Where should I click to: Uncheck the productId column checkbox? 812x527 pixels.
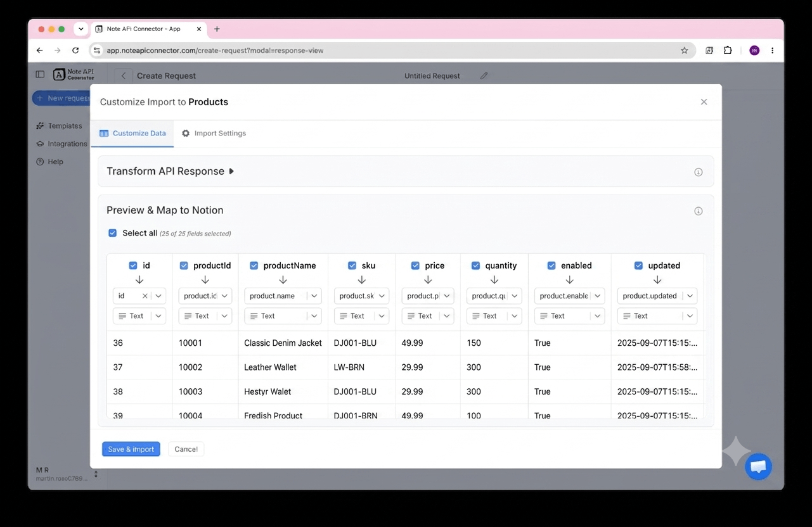[184, 265]
